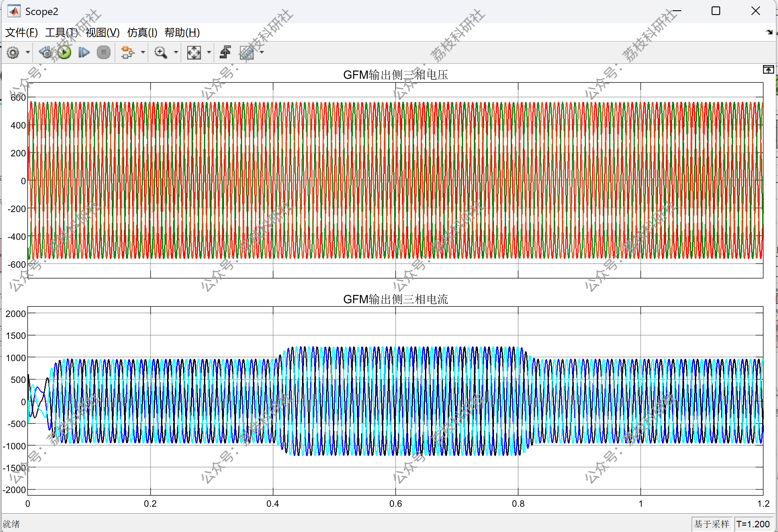Viewport: 778px width, 532px height.
Task: Click the step back button
Action: 45,53
